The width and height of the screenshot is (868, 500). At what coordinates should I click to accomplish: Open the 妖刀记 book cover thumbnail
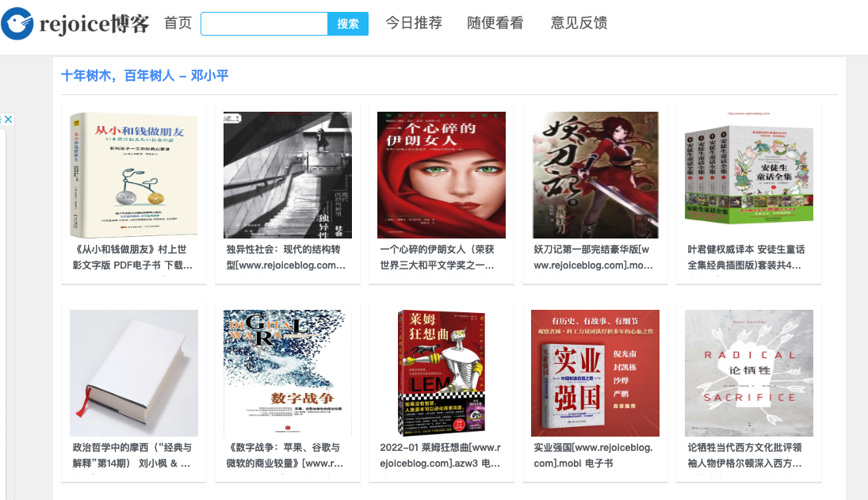(595, 175)
